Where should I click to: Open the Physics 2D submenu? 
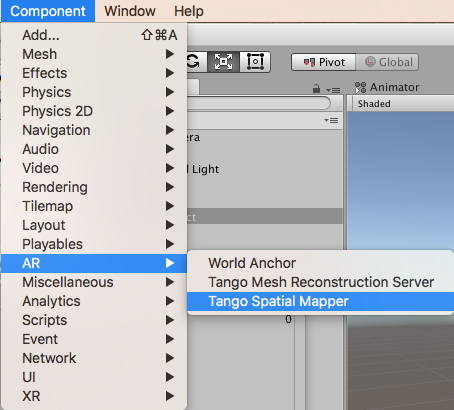94,111
